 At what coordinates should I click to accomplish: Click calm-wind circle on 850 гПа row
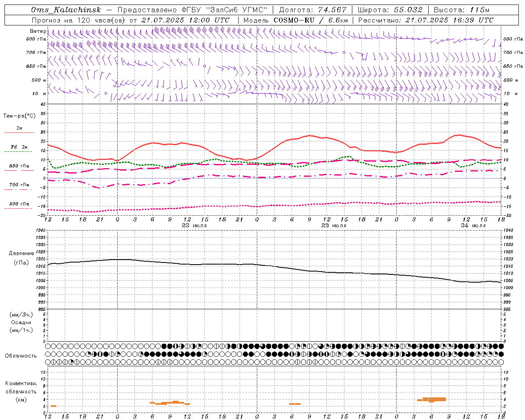click(x=205, y=66)
